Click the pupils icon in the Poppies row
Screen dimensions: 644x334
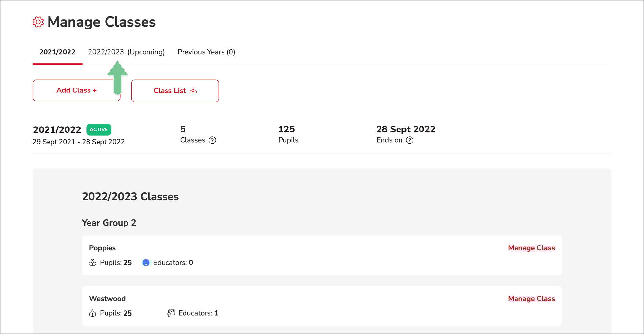(x=93, y=263)
